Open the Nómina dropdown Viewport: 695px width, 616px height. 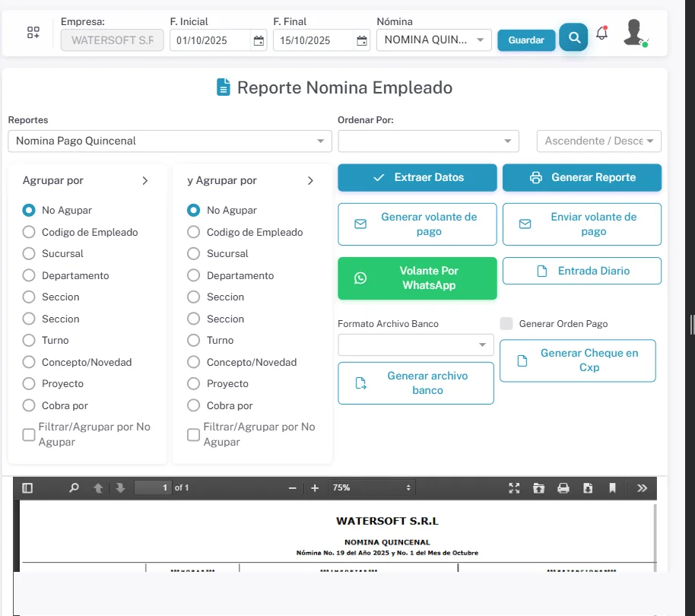434,40
